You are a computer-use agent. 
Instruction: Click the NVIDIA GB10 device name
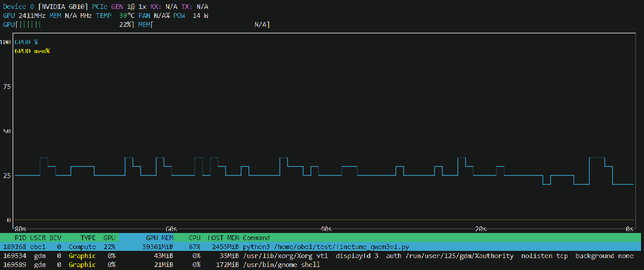pyautogui.click(x=63, y=6)
